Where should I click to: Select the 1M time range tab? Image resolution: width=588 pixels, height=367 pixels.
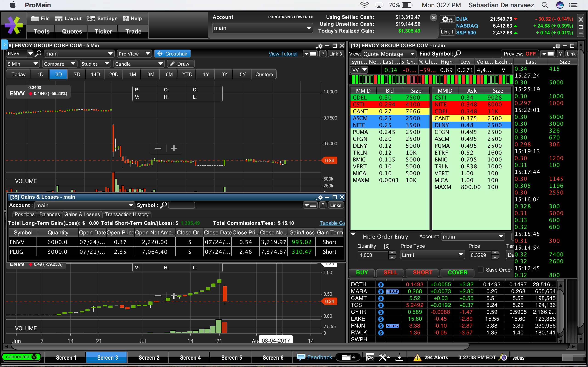(x=133, y=74)
